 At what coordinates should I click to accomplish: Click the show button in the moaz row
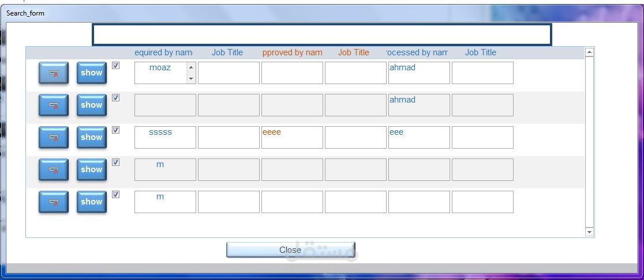[92, 73]
